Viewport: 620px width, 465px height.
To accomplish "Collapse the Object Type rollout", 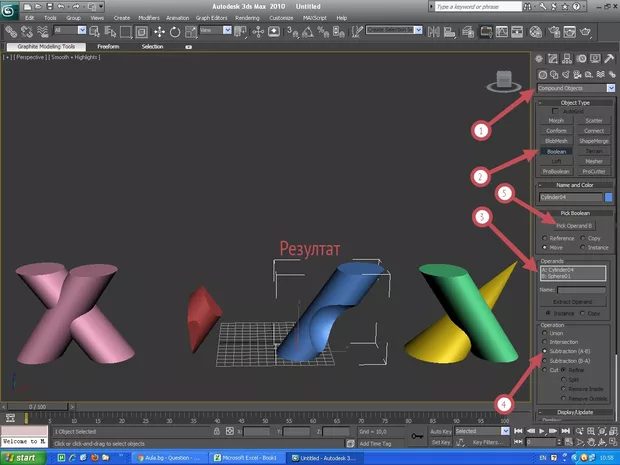I will pos(575,102).
